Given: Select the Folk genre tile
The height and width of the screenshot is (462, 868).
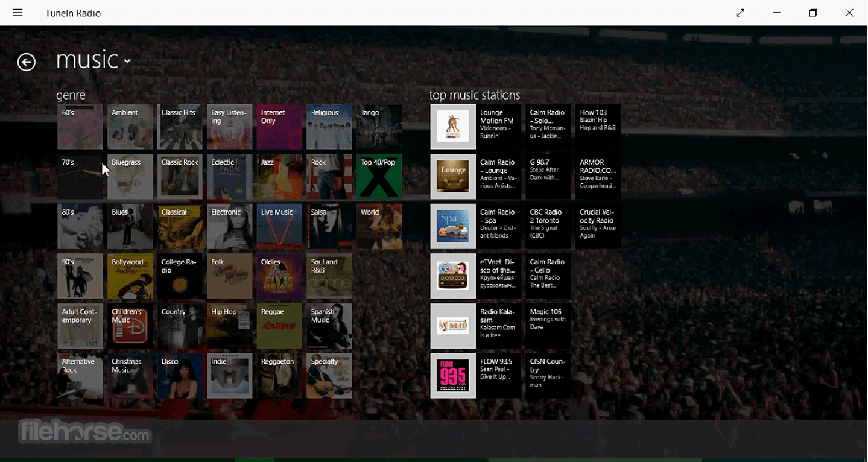Looking at the screenshot, I should (x=230, y=276).
